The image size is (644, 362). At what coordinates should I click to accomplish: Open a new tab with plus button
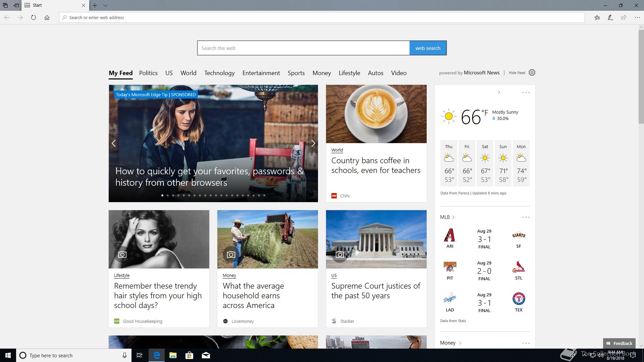click(x=95, y=5)
